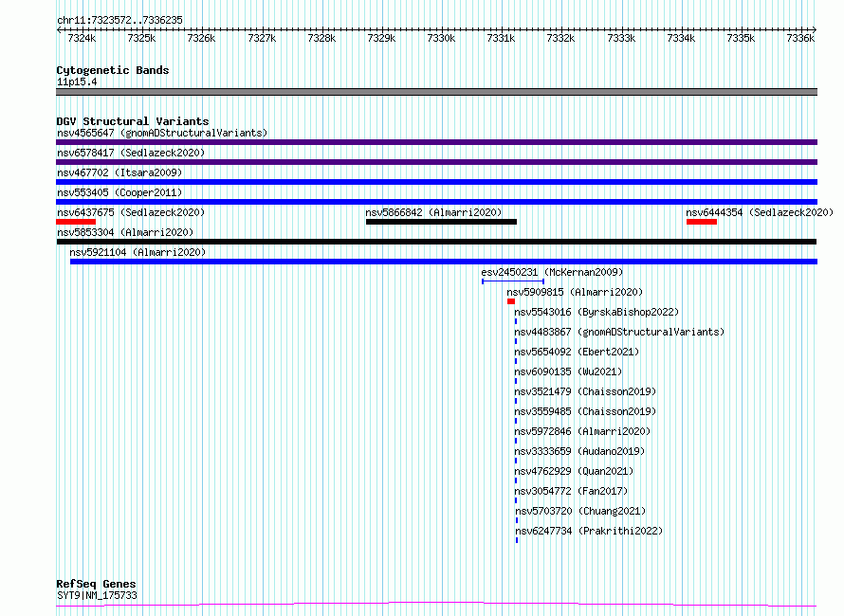Select nsv5853304 (Almarri2020) label
Screen dimensions: 844x616
click(125, 232)
